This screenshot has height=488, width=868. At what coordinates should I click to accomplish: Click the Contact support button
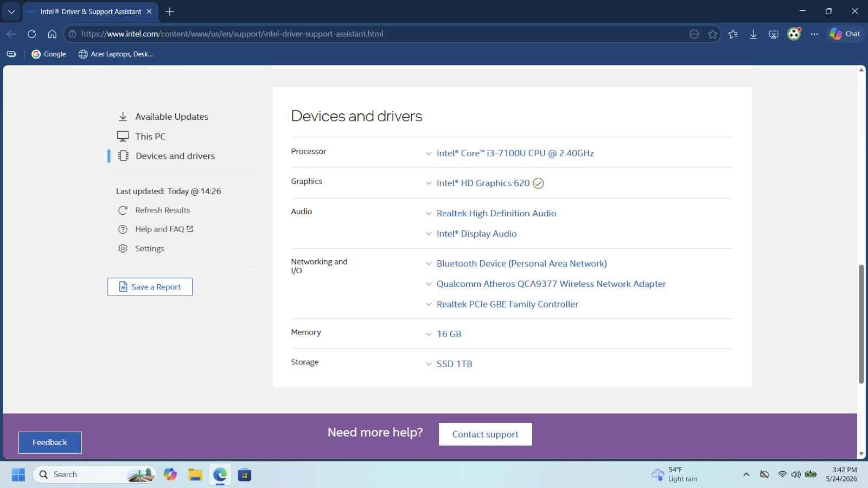point(485,434)
